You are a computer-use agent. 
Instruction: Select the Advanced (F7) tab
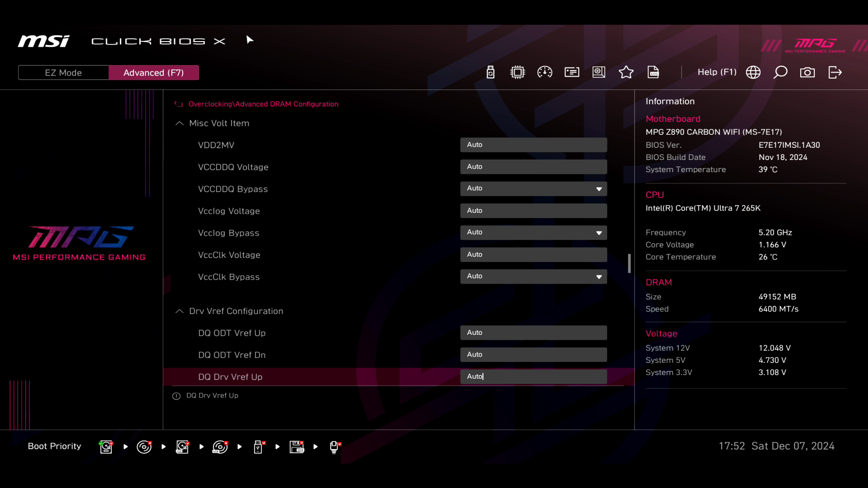pos(154,73)
